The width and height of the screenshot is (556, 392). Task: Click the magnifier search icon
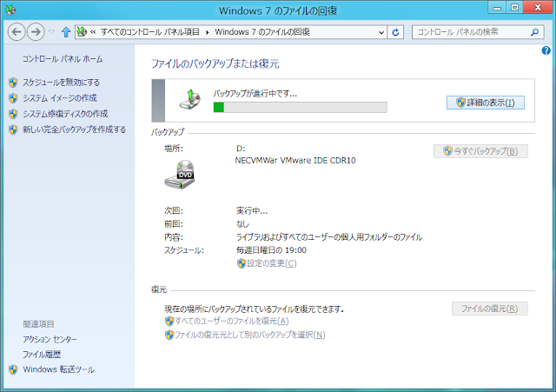(x=534, y=32)
